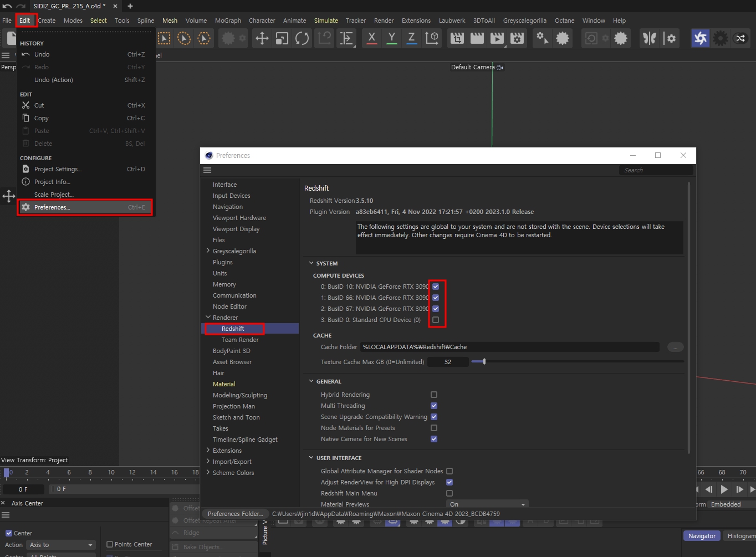Enable Global Attribute Manager for Shader Nodes
756x557 pixels.
449,471
